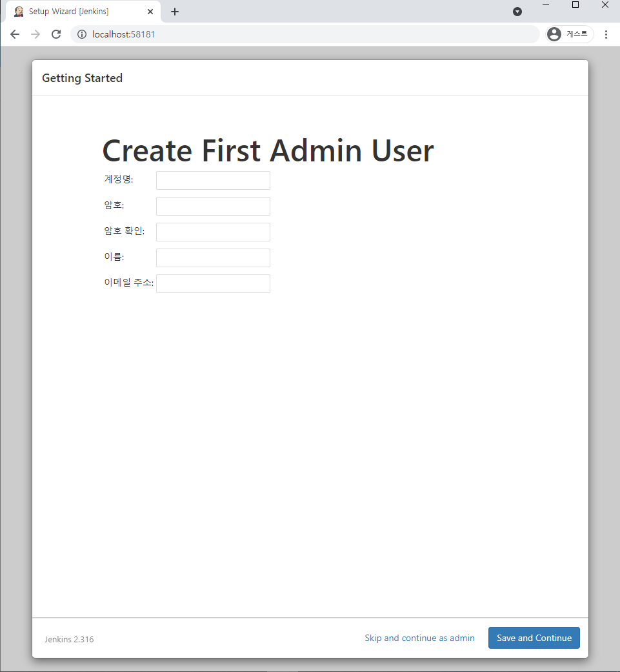Viewport: 620px width, 672px height.
Task: Open the new tab plus icon
Action: 175,12
